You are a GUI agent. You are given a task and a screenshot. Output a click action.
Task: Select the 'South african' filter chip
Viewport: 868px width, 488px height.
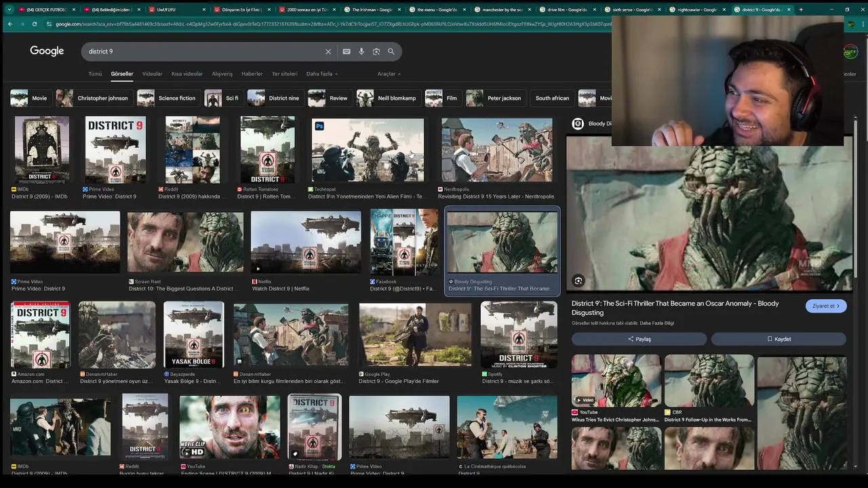click(552, 98)
